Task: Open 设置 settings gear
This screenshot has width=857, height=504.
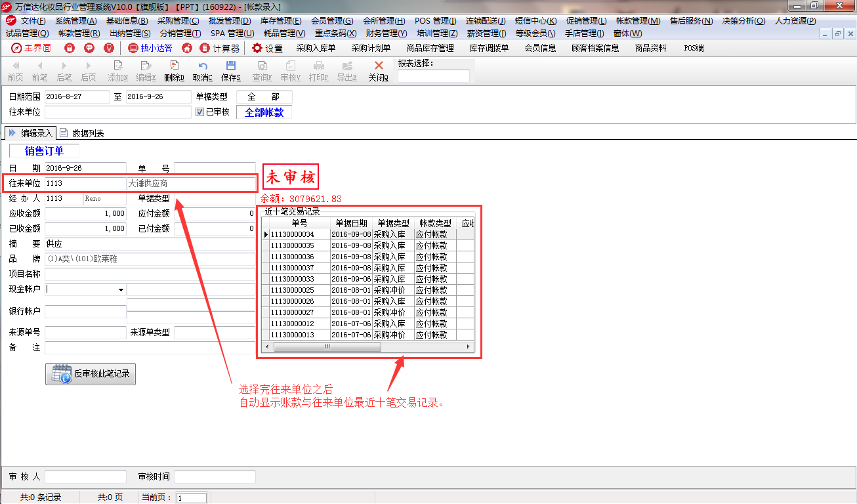Action: tap(267, 48)
